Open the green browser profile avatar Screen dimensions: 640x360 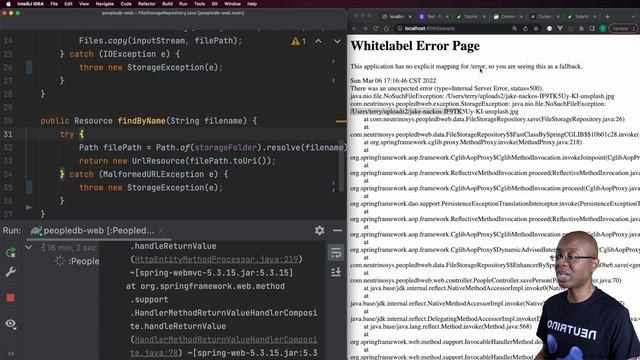[602, 29]
